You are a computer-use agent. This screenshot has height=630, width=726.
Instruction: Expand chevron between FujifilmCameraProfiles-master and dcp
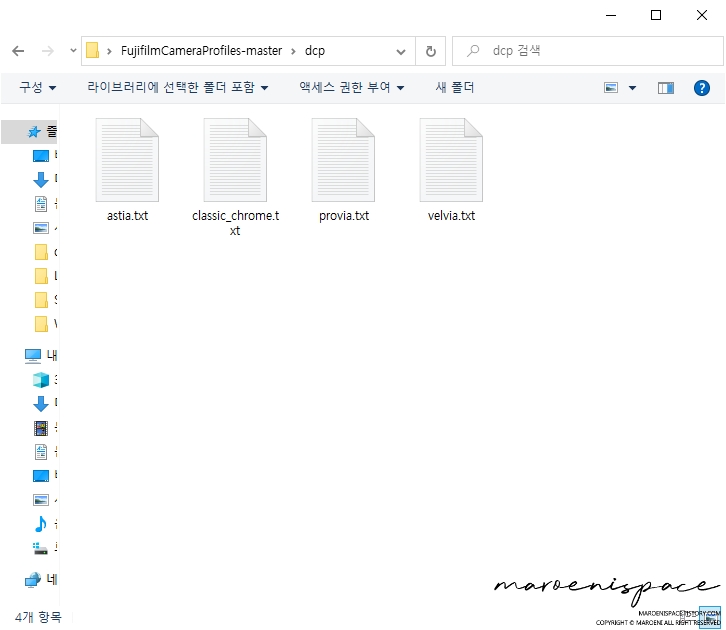click(293, 51)
